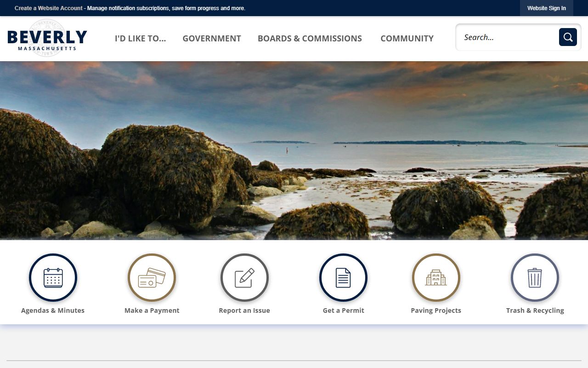This screenshot has width=588, height=368.
Task: Click inside the Search text field
Action: 508,37
